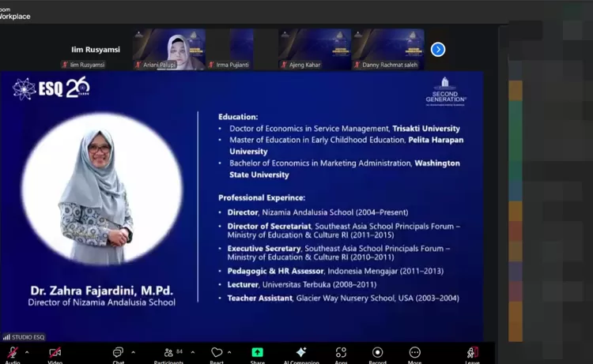593x364 pixels.
Task: Click 'Lecturer, Universitas Terbuka (2008–2011)' line
Action: (x=302, y=285)
